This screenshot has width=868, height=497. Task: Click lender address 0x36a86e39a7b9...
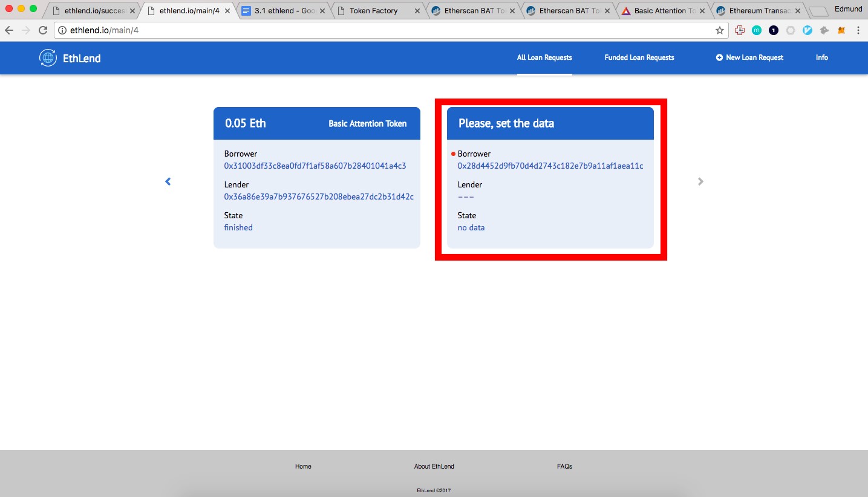[x=319, y=197]
